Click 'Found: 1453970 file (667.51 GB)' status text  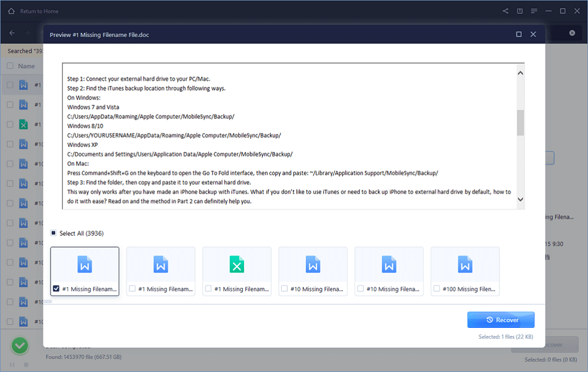coord(83,357)
